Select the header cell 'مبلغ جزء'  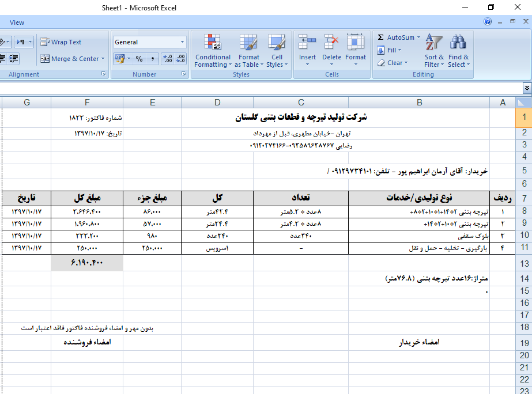(152, 198)
